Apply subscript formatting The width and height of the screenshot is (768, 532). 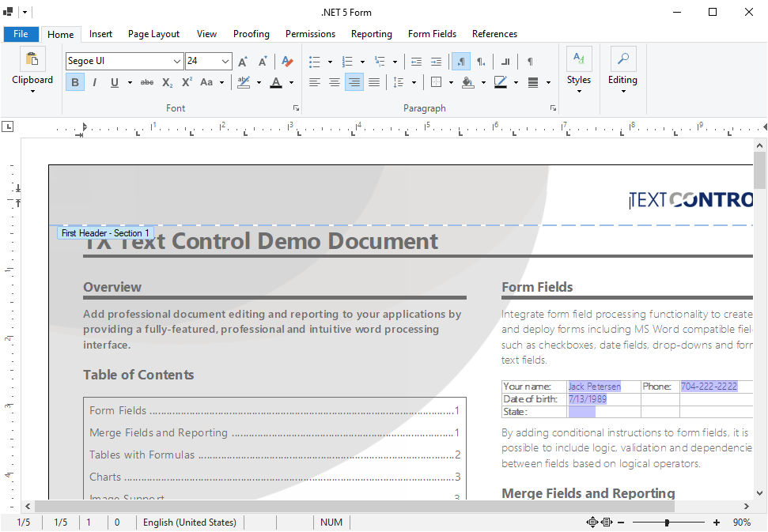(x=168, y=82)
